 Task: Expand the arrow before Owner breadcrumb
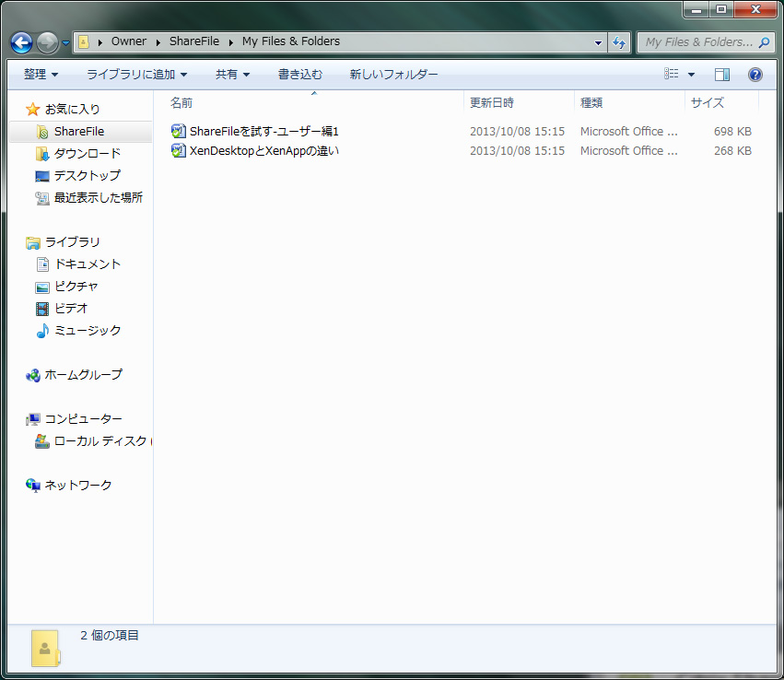tap(100, 42)
